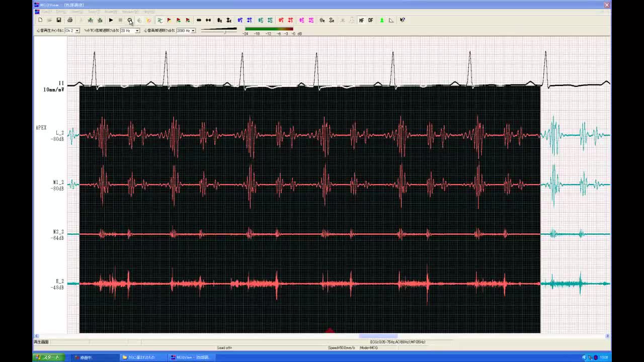Viewport: 644px width, 362px height.
Task: Click the horizontal scrollbar thumb below the waveform
Action: pos(378,336)
